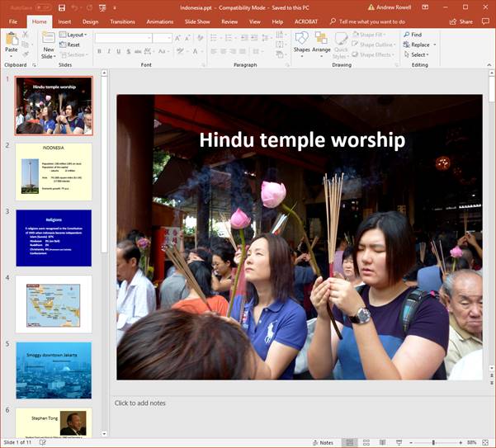Start Slide Show from status bar
496x448 pixels.
click(399, 442)
